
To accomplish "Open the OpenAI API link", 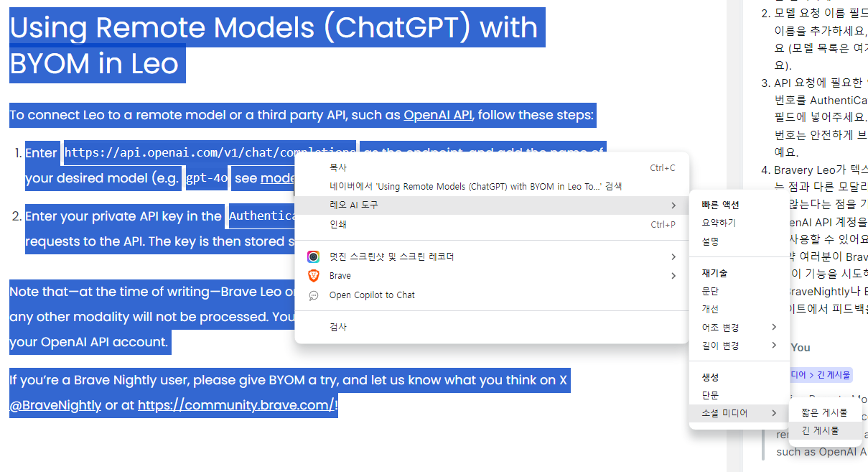I will (438, 115).
